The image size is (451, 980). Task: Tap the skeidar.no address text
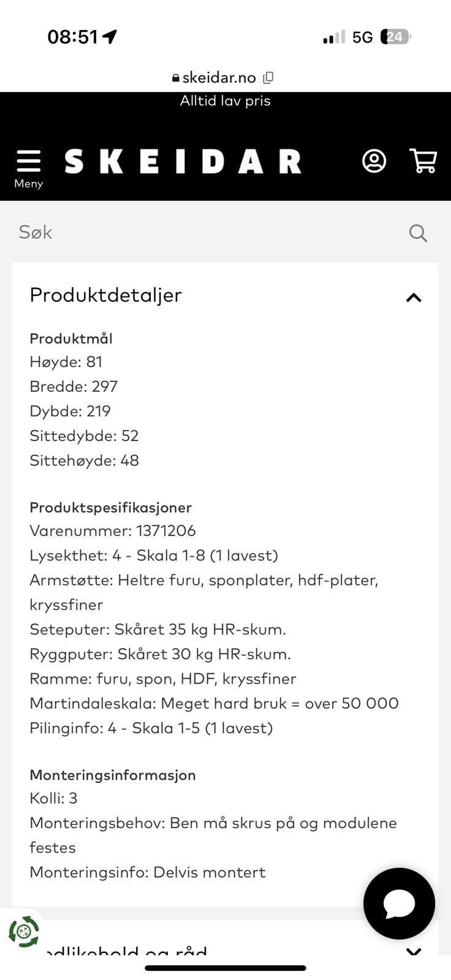click(219, 78)
